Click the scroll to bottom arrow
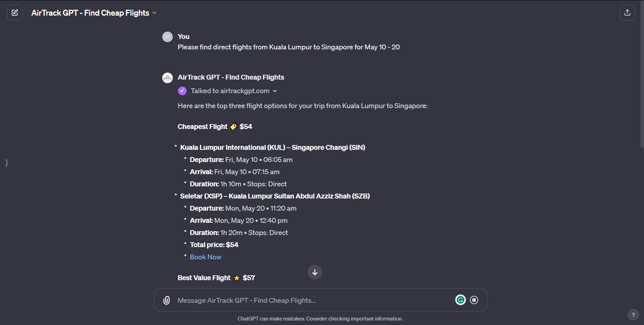 [x=315, y=272]
